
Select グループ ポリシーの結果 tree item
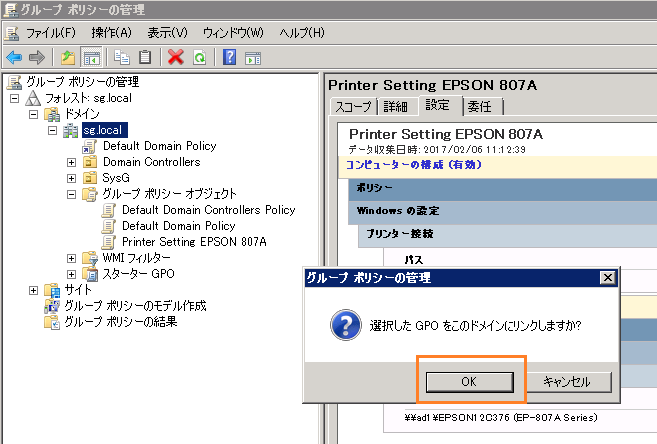[x=121, y=322]
